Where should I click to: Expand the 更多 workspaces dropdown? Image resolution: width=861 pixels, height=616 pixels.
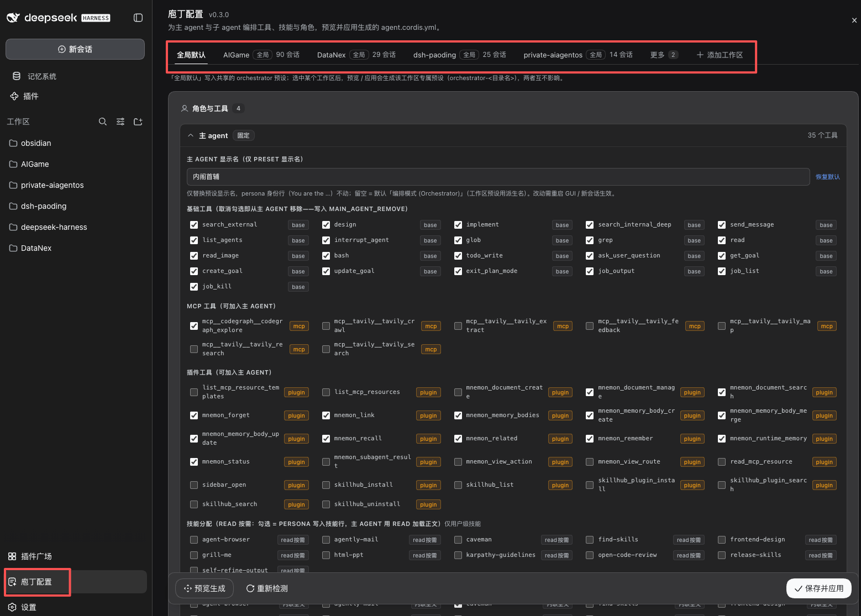point(664,55)
